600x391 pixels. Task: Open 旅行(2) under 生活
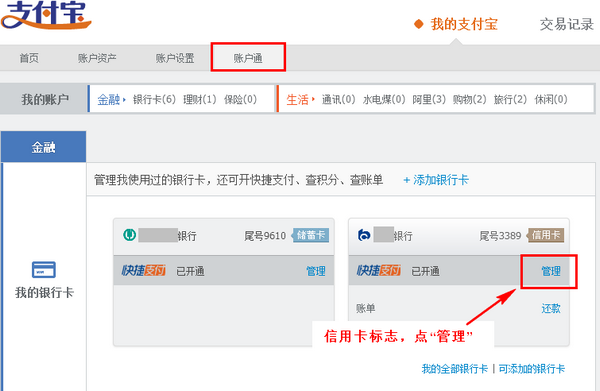point(510,99)
